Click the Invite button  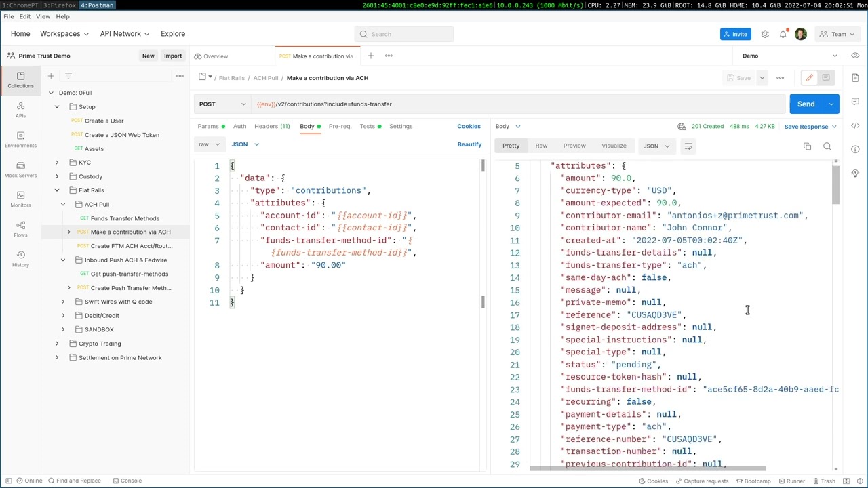(x=735, y=34)
